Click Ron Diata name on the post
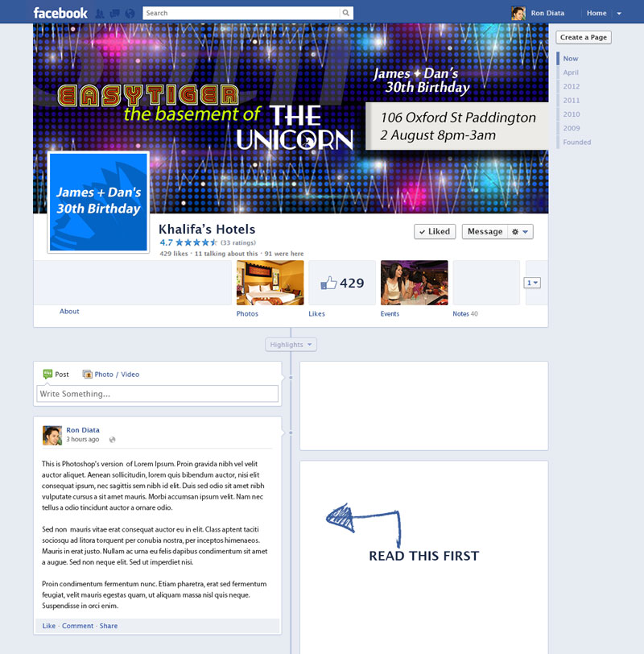This screenshot has height=654, width=644. (83, 430)
